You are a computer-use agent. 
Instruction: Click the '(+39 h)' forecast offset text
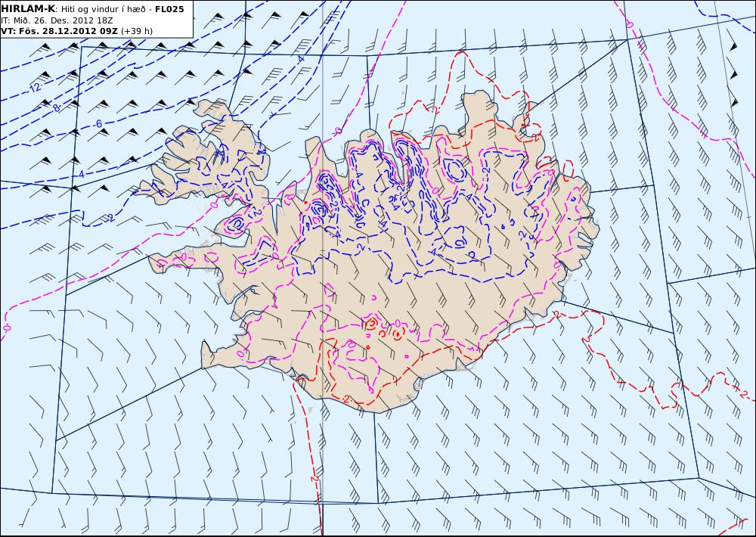pos(136,31)
